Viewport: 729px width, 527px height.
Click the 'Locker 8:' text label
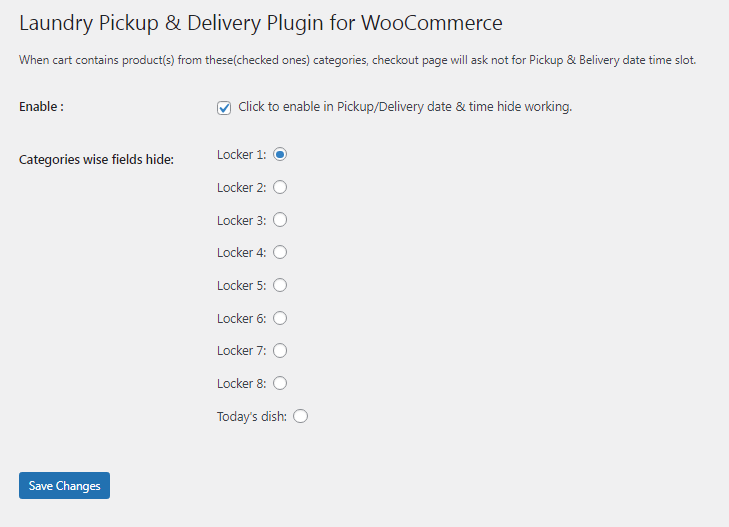tap(242, 383)
